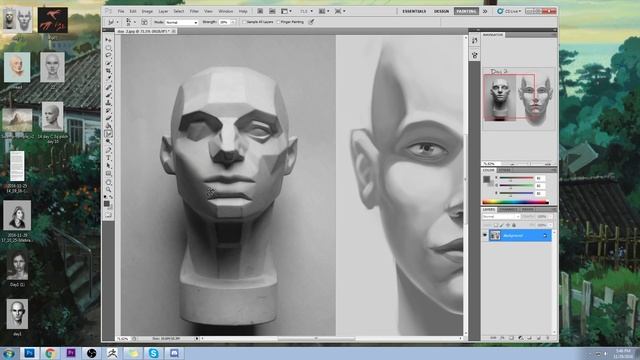The width and height of the screenshot is (640, 360).
Task: Open the CS Live button
Action: click(x=509, y=11)
